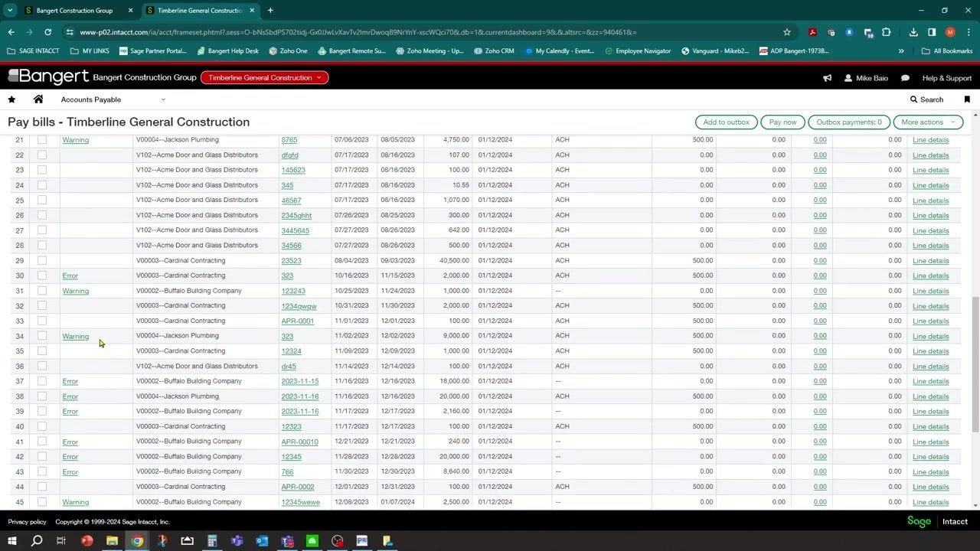Open bill number 23523
This screenshot has height=551, width=980.
coord(291,260)
